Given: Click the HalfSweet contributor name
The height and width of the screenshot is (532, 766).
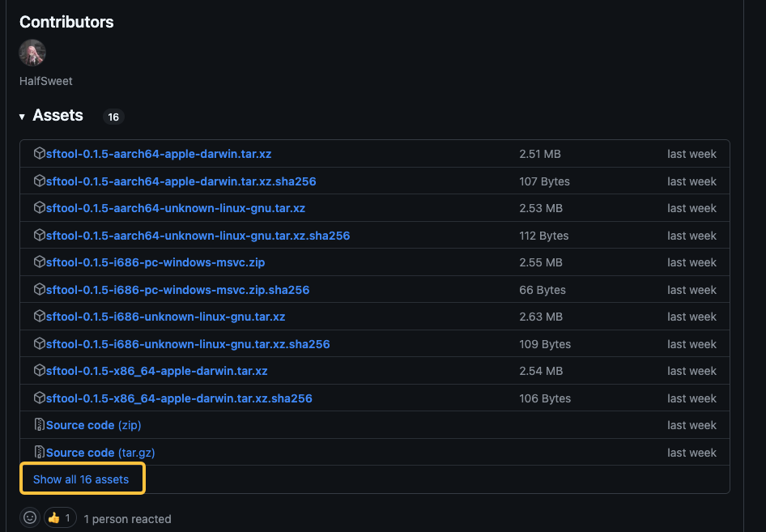Looking at the screenshot, I should click(x=46, y=81).
